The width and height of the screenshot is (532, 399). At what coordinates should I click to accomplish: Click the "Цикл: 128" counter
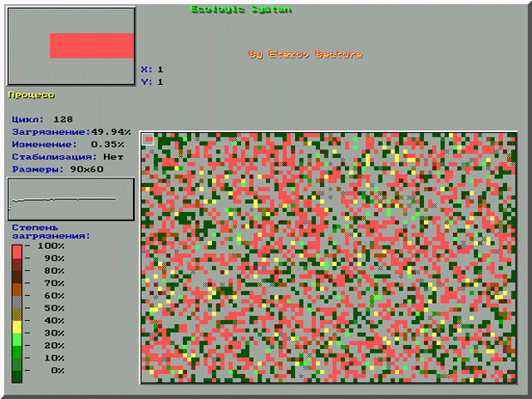click(42, 119)
